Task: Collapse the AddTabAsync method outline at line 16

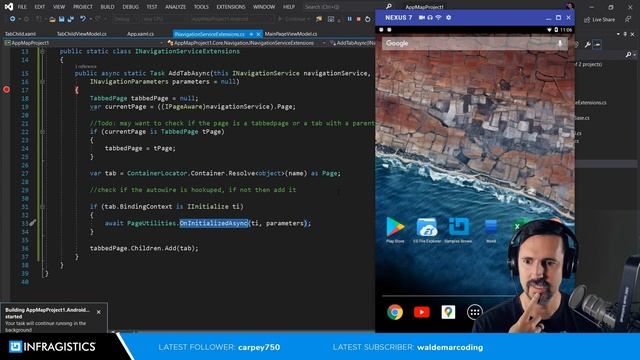Action: coord(42,82)
